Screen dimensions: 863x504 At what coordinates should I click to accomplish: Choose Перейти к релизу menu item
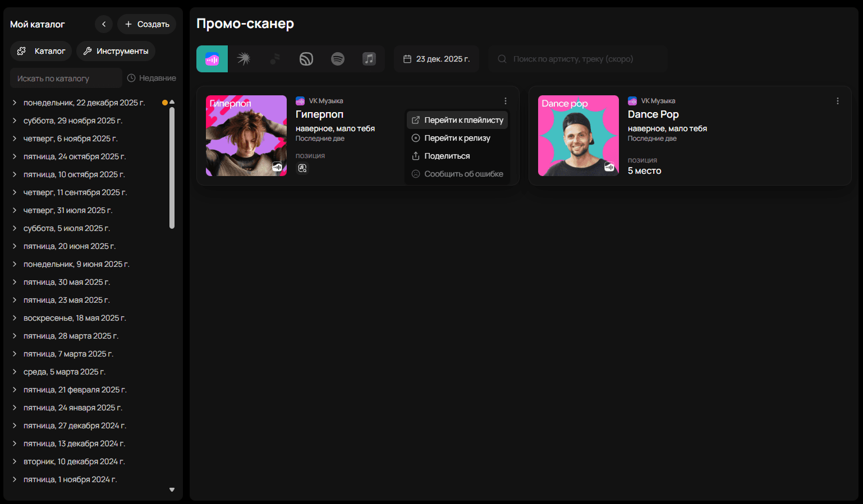pos(457,138)
